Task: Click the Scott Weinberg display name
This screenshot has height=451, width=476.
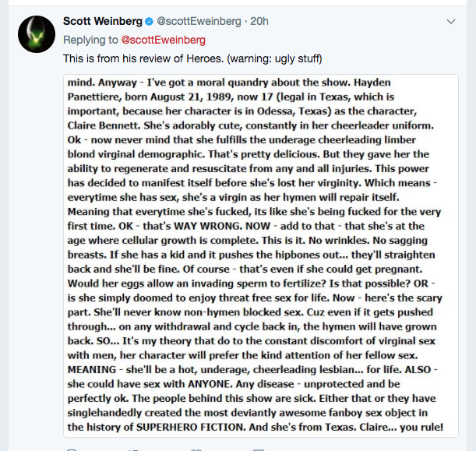Action: pos(104,21)
